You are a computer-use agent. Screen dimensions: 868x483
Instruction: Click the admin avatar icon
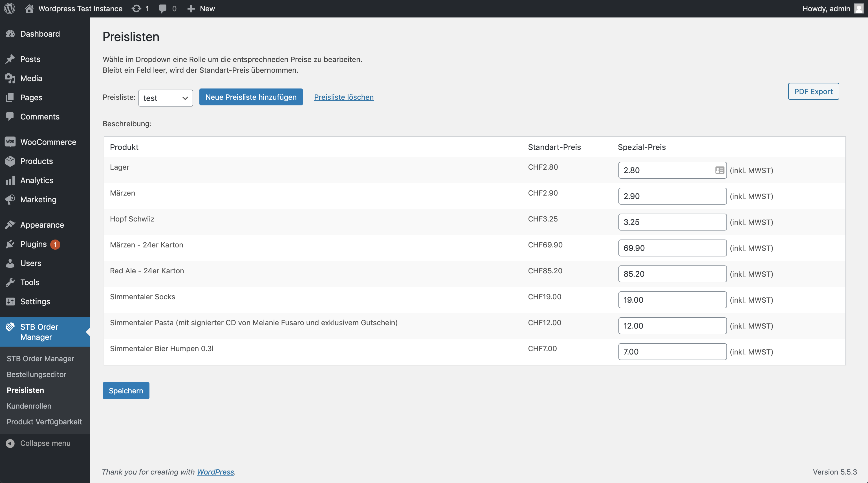[x=859, y=8]
